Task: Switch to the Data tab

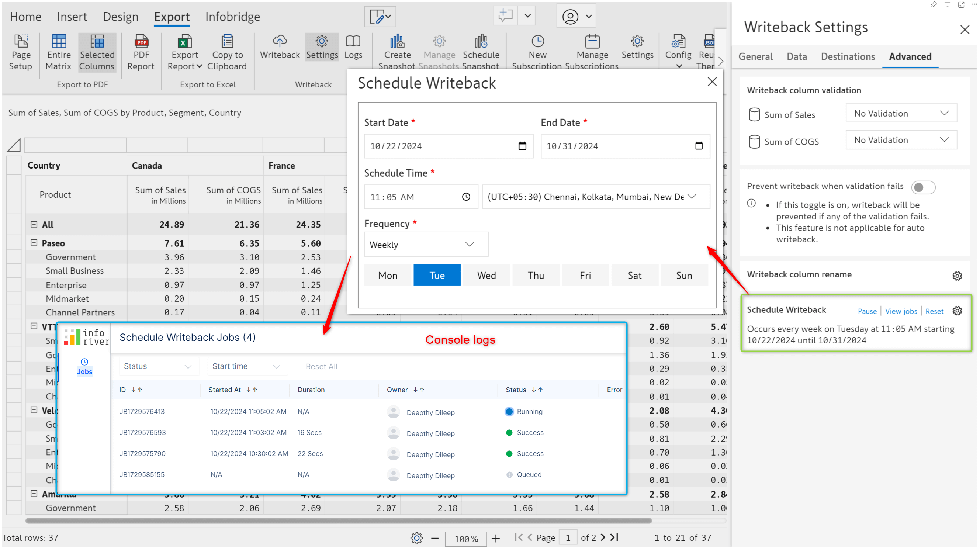Action: [x=796, y=56]
